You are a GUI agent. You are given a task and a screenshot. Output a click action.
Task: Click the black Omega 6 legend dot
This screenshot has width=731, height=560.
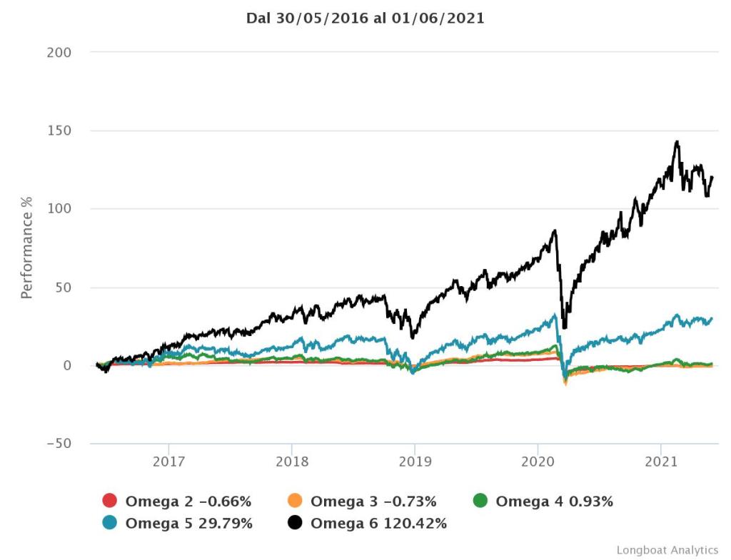click(295, 523)
